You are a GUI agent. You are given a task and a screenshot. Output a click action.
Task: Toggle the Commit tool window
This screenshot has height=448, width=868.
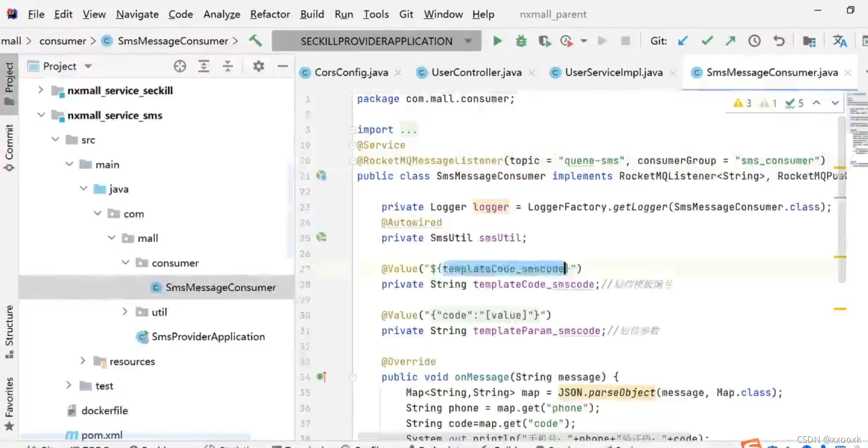click(9, 148)
